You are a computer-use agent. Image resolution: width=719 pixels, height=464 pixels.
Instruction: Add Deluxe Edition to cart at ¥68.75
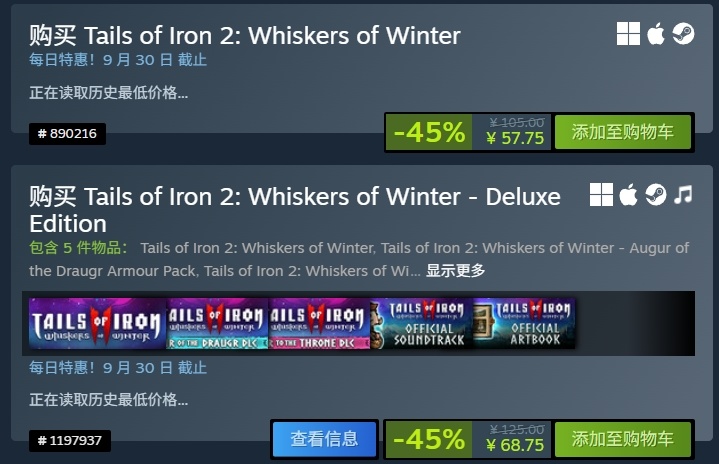click(x=622, y=439)
